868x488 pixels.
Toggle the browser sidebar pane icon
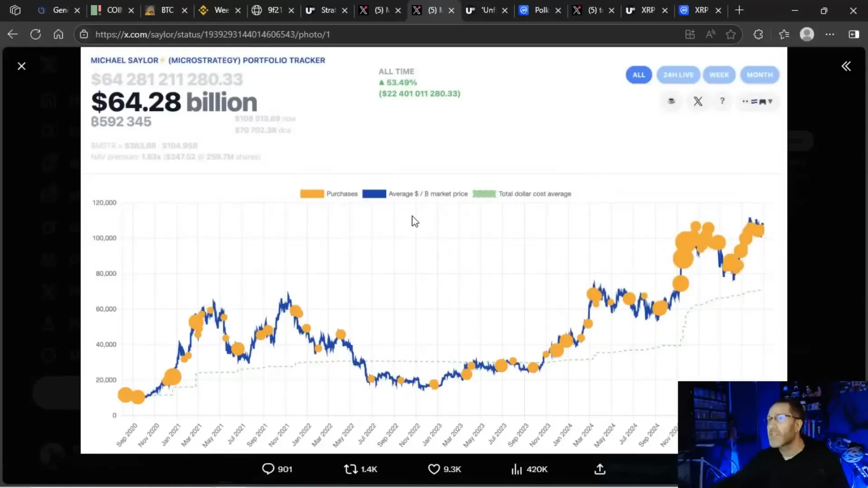pos(854,34)
